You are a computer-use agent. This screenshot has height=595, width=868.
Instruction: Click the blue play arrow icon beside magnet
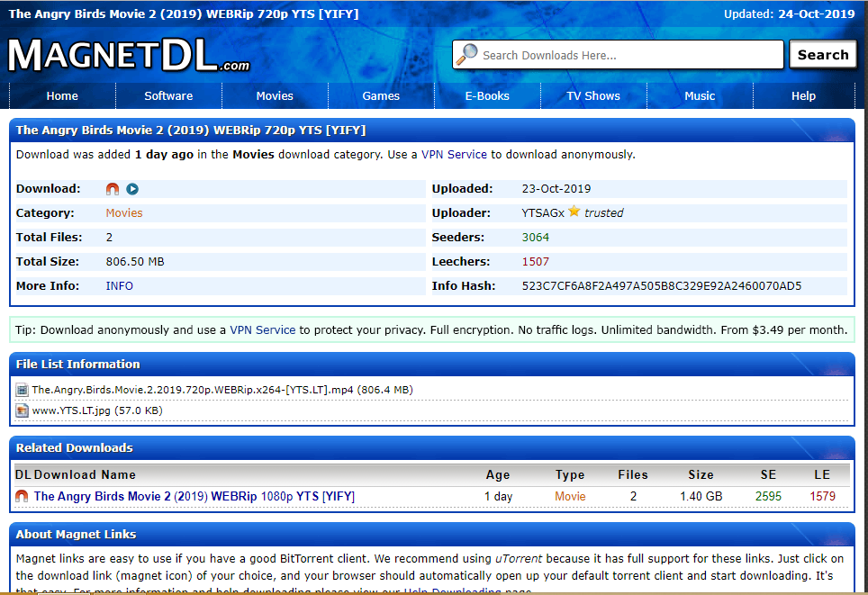(132, 189)
